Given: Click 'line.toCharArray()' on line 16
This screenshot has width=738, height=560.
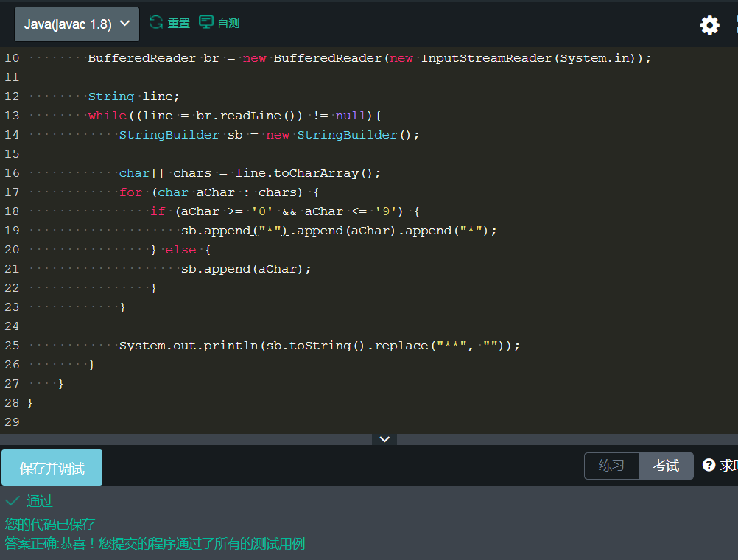Looking at the screenshot, I should [308, 173].
